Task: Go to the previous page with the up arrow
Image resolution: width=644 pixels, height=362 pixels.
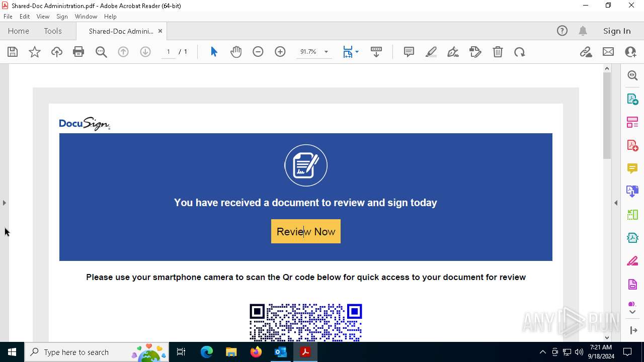Action: [123, 52]
